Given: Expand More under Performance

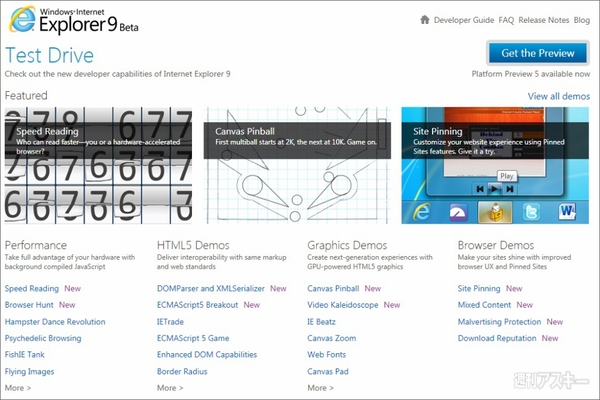Looking at the screenshot, I should point(18,388).
